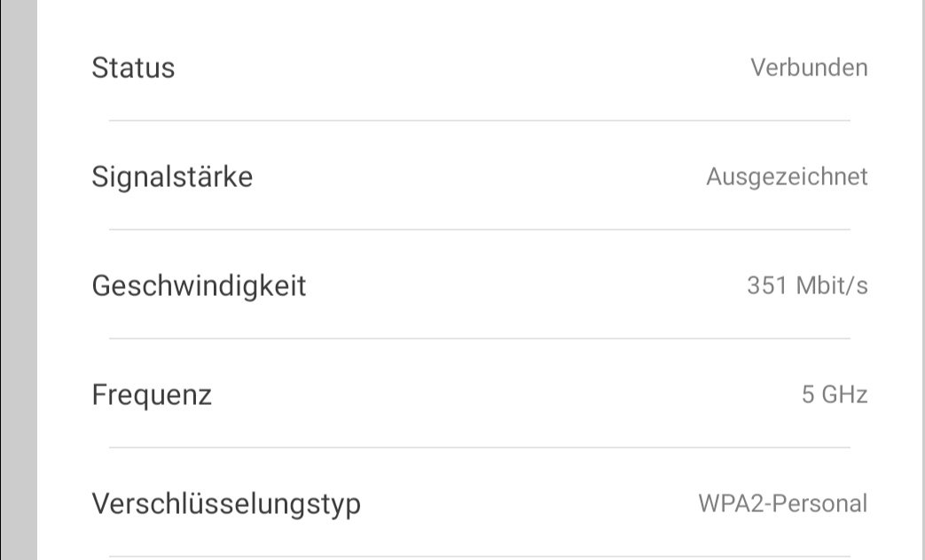This screenshot has height=560, width=925.
Task: Tap the 351 speed number
Action: coord(767,286)
